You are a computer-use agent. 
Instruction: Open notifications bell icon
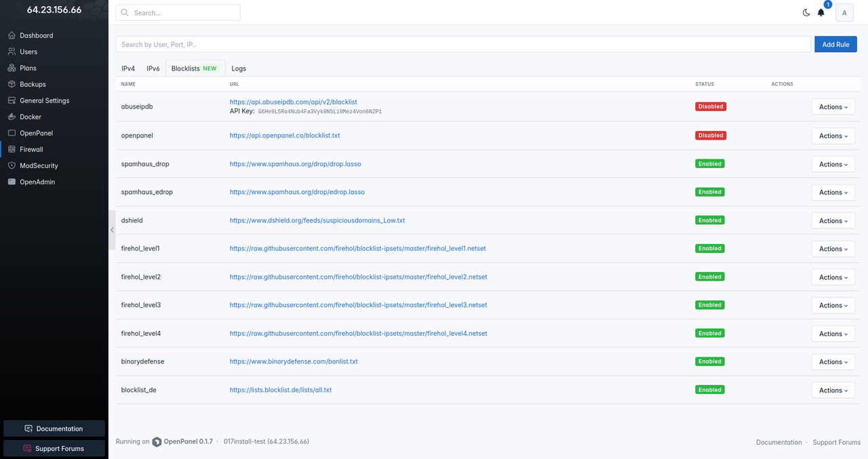pyautogui.click(x=821, y=12)
